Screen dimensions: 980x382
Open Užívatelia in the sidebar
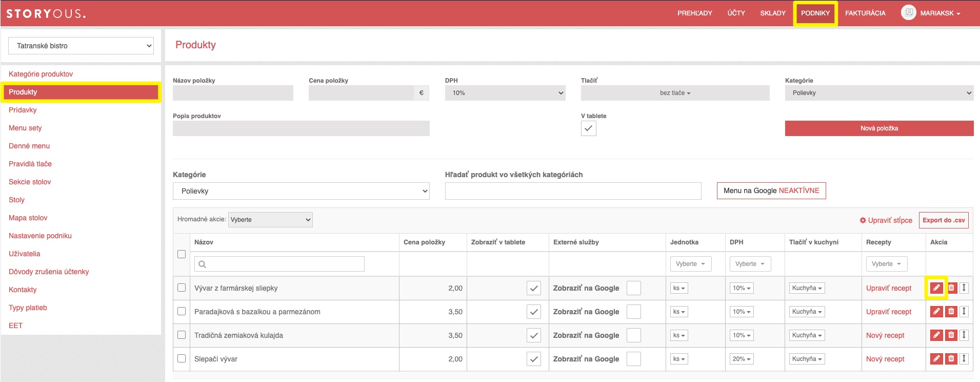24,254
